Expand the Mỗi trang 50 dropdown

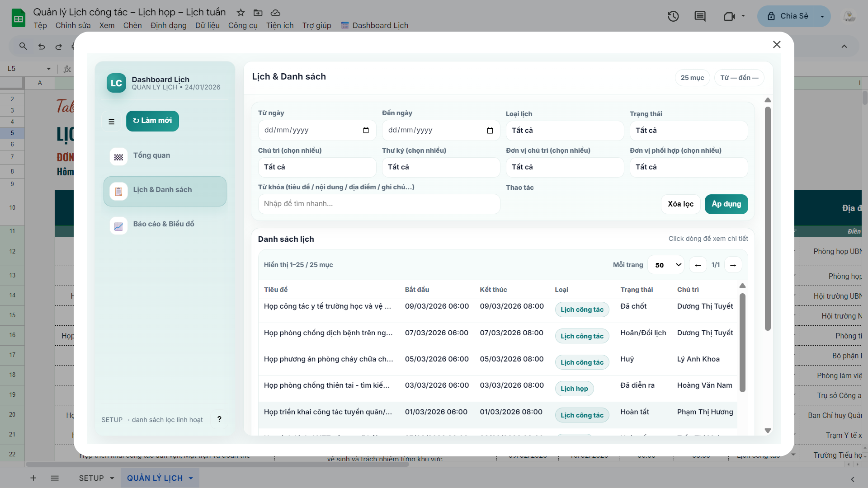point(665,265)
